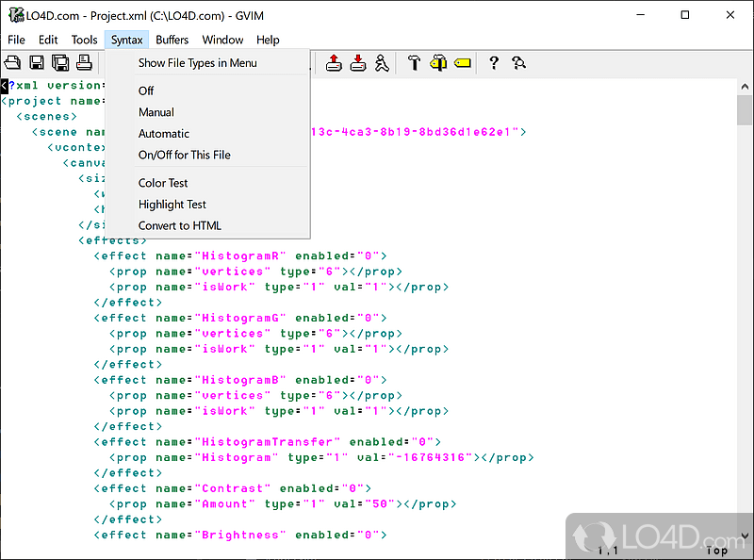Click the prop name="Histogram" val="-16764316" line
The width and height of the screenshot is (754, 560).
pyautogui.click(x=321, y=457)
